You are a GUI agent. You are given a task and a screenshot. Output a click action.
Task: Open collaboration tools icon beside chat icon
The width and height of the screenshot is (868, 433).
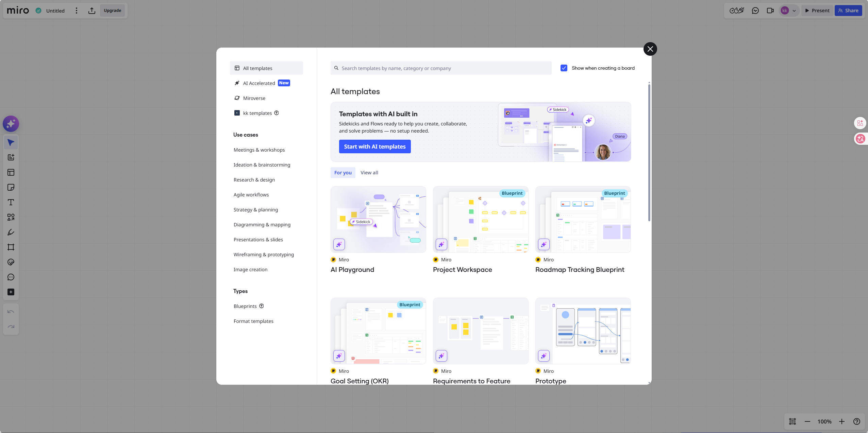tap(737, 11)
